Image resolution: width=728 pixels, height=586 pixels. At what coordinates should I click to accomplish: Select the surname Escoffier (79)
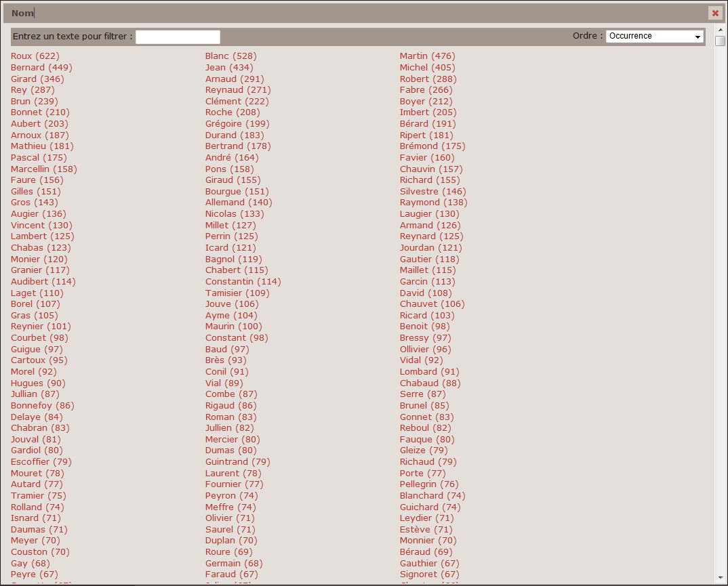tap(41, 462)
